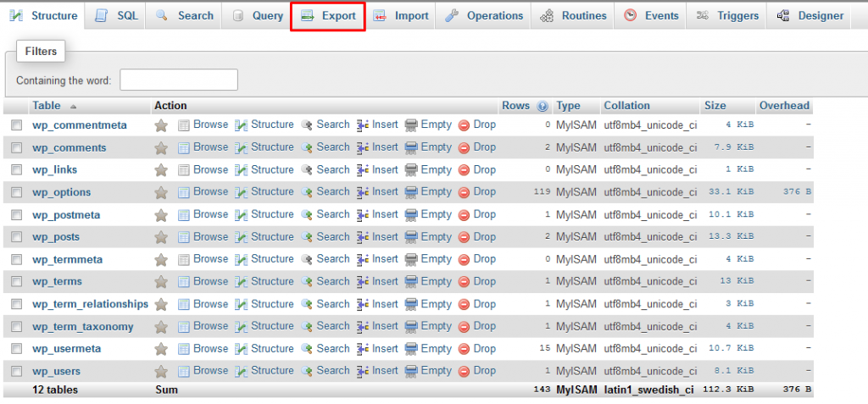Image resolution: width=868 pixels, height=404 pixels.
Task: Click the Rows help question-mark icon
Action: point(542,106)
